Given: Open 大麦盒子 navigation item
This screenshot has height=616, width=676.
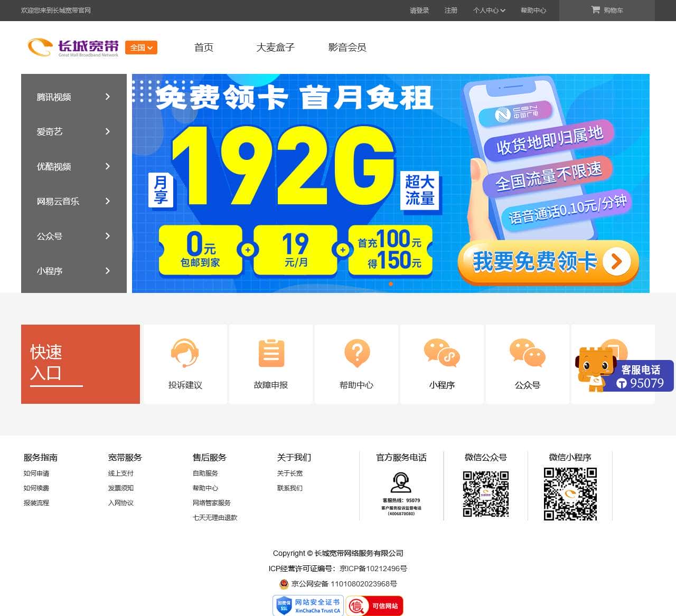Looking at the screenshot, I should click(x=275, y=48).
